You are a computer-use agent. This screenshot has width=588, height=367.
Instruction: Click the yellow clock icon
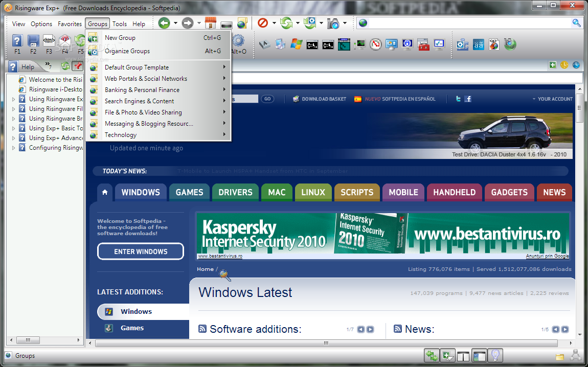[564, 65]
